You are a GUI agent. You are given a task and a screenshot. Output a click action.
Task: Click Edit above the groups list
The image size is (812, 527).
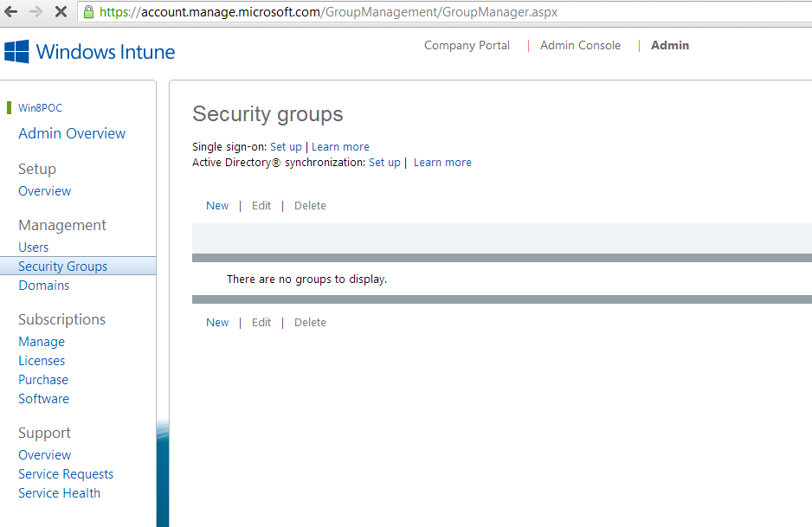261,205
